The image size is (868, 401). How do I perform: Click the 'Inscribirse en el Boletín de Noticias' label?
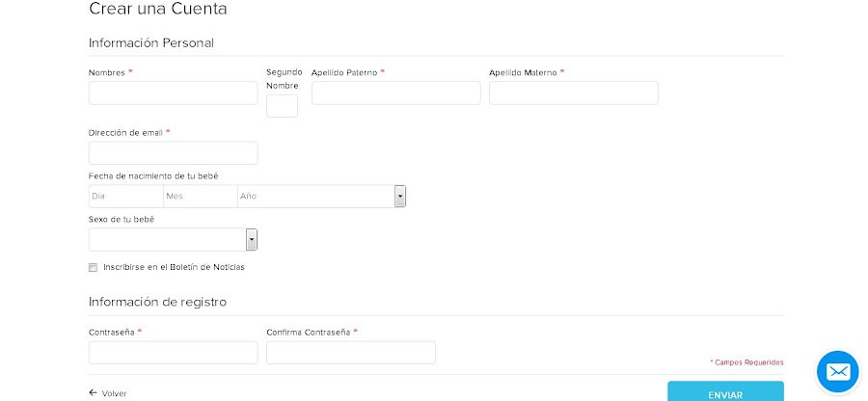pyautogui.click(x=174, y=267)
